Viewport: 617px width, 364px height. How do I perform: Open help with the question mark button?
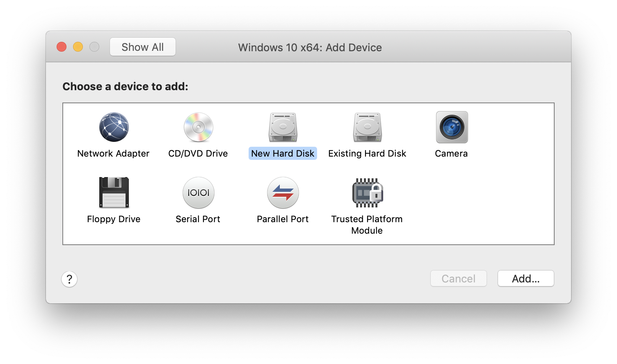tap(69, 279)
